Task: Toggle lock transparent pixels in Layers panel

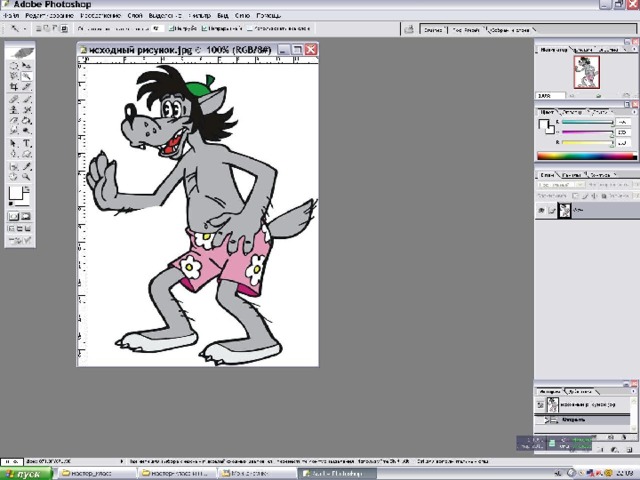Action: tap(576, 196)
